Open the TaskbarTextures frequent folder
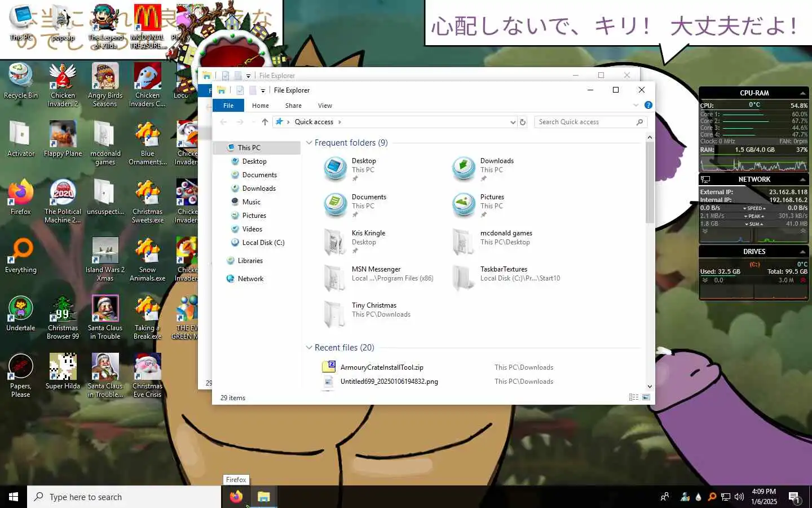 coord(506,277)
